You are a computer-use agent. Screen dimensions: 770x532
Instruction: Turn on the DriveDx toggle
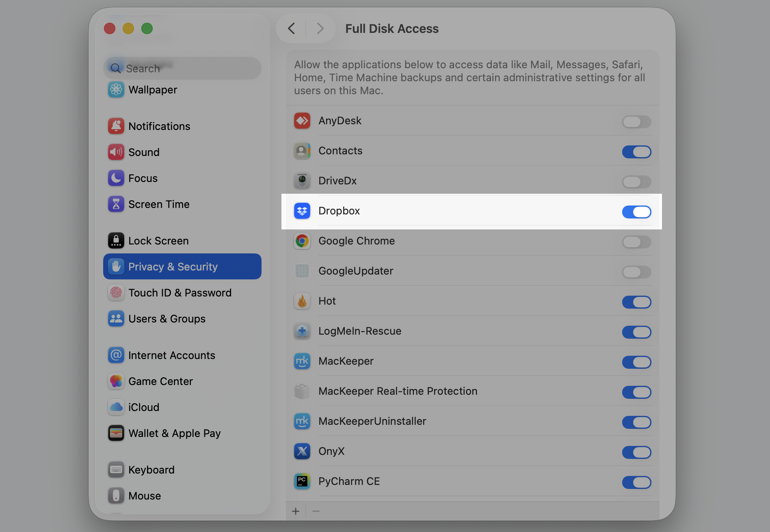coord(636,182)
